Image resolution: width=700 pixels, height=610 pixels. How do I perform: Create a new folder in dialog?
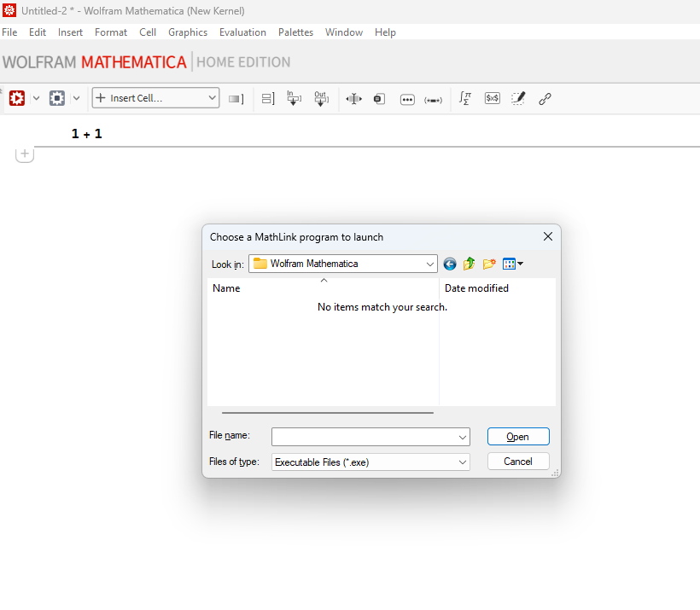[489, 264]
